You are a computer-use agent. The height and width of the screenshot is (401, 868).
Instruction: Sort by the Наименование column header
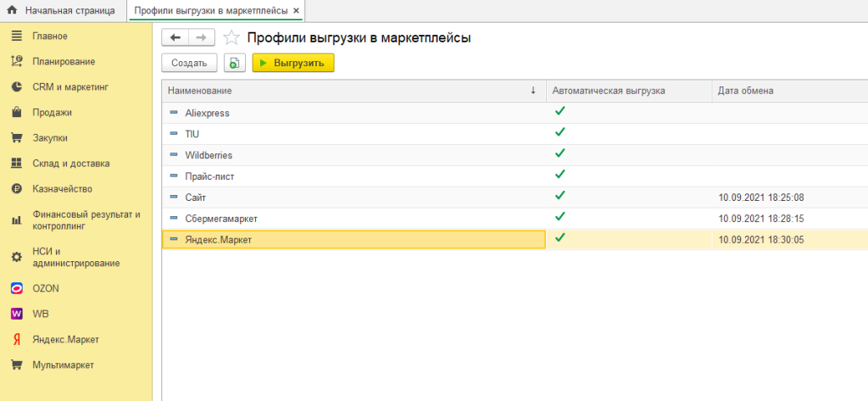348,91
